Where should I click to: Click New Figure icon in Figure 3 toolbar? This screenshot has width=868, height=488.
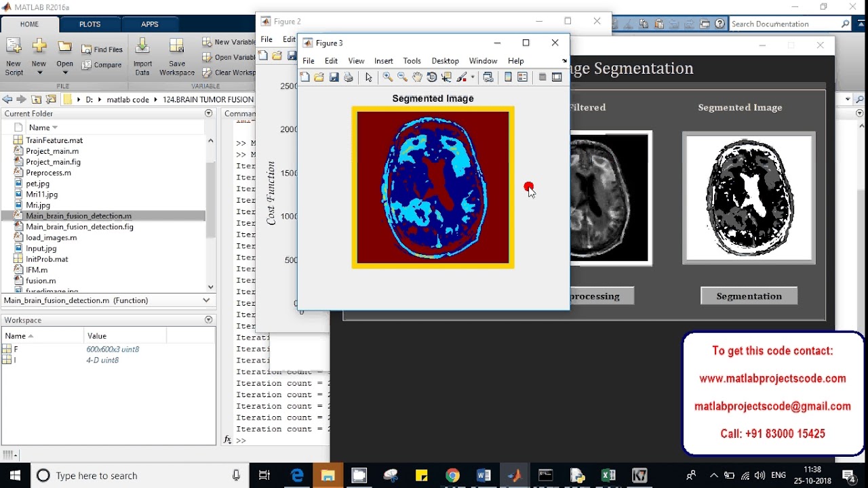point(305,77)
